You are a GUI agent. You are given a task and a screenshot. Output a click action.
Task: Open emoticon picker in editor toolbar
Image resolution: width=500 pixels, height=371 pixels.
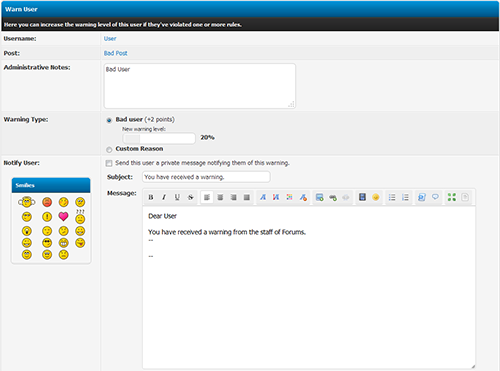[376, 197]
